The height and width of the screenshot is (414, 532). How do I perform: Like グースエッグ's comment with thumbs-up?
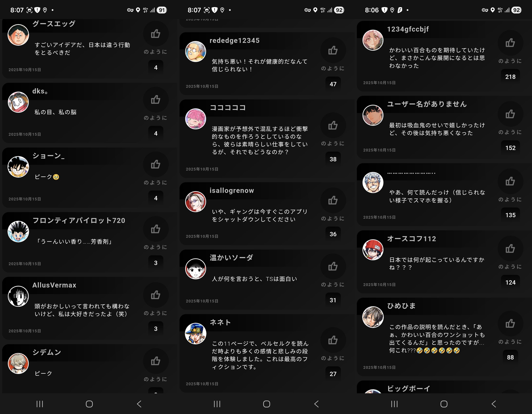[156, 34]
